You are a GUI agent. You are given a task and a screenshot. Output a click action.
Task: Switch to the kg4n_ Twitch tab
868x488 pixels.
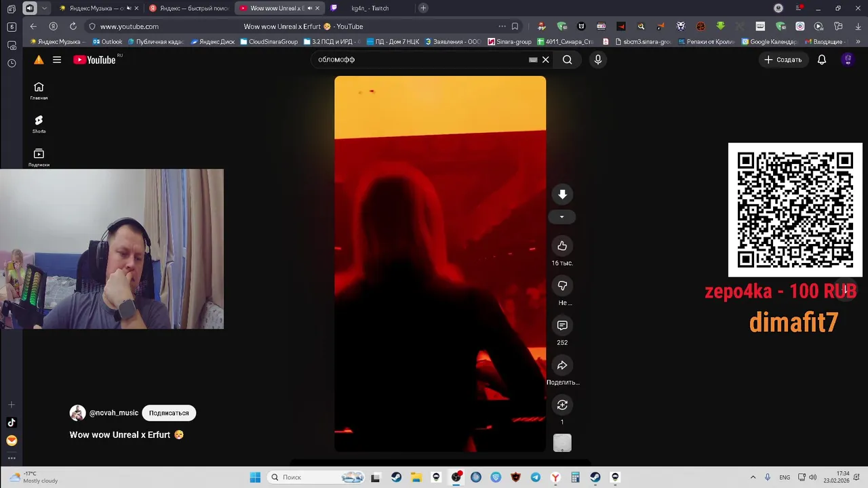[x=370, y=8]
